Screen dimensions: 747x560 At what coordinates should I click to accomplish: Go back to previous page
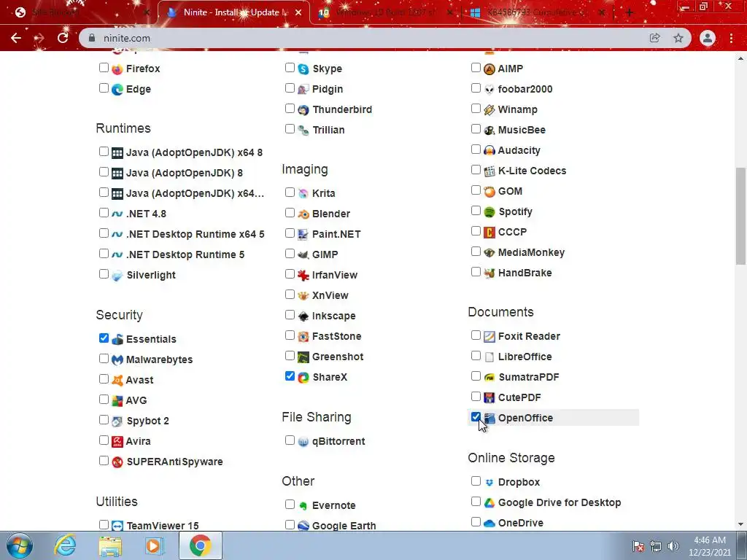coord(16,38)
